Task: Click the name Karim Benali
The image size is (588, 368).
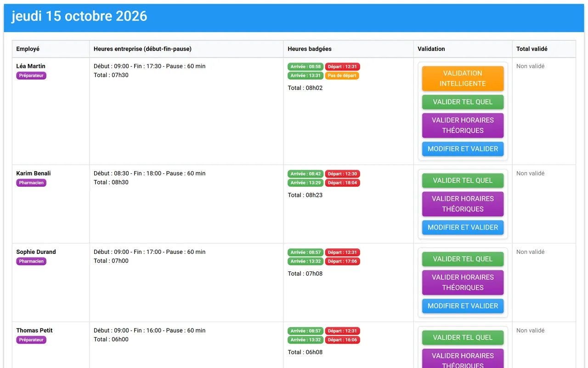Action: tap(34, 173)
